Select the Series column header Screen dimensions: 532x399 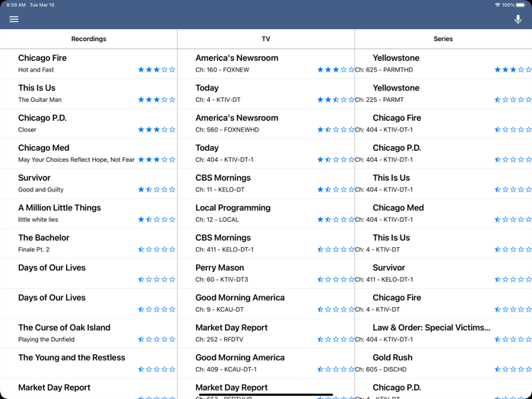pyautogui.click(x=443, y=39)
